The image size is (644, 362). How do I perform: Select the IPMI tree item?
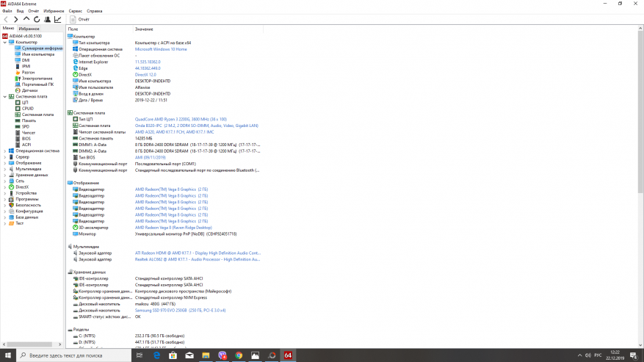[x=26, y=66]
